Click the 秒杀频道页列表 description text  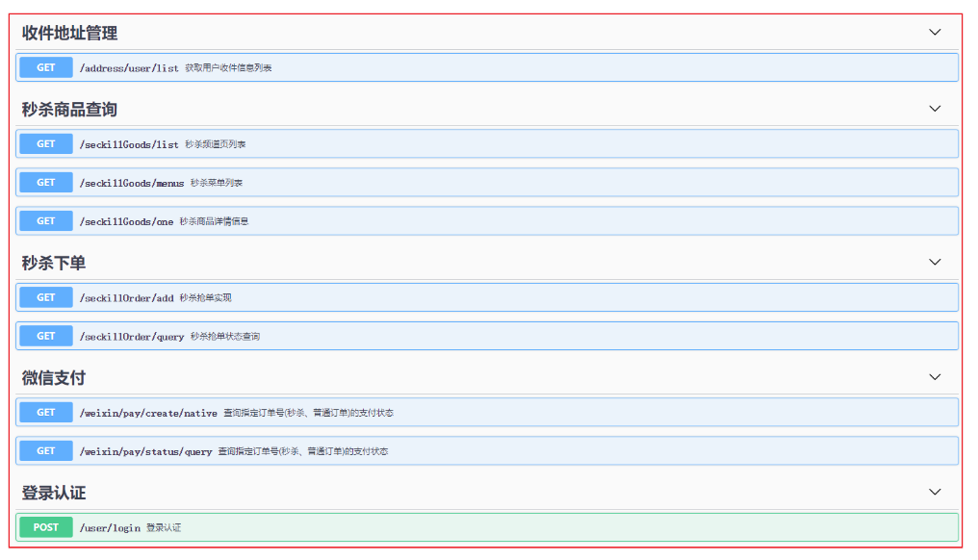[x=216, y=144]
